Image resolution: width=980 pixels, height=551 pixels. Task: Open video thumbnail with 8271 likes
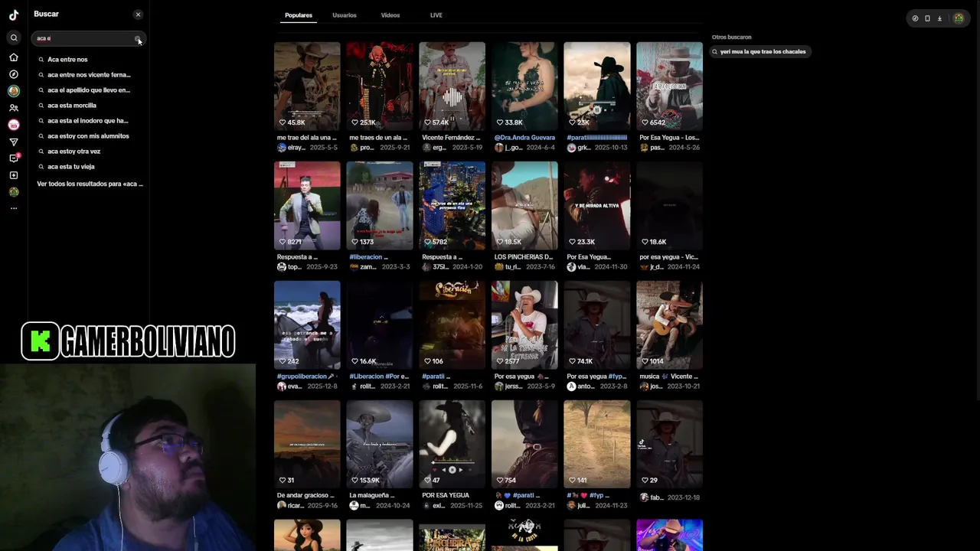pos(307,205)
